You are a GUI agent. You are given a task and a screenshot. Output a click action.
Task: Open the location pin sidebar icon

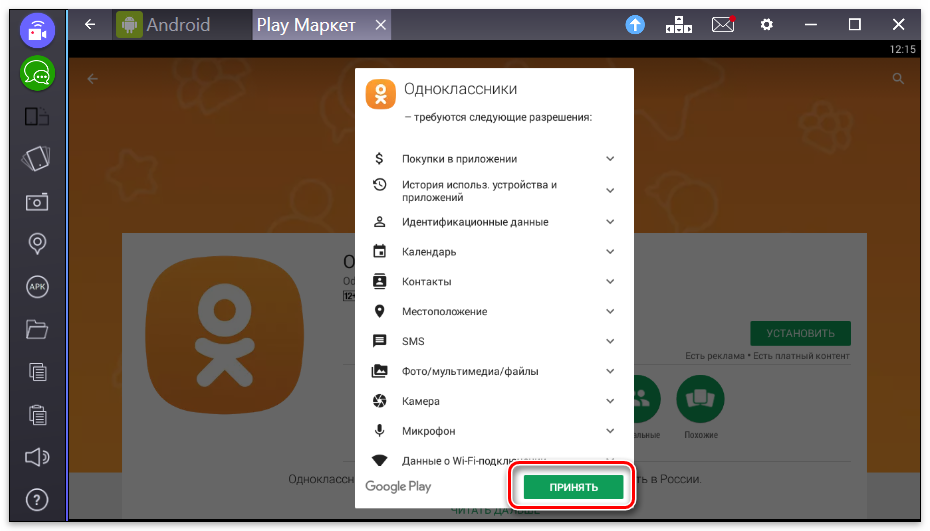[37, 244]
